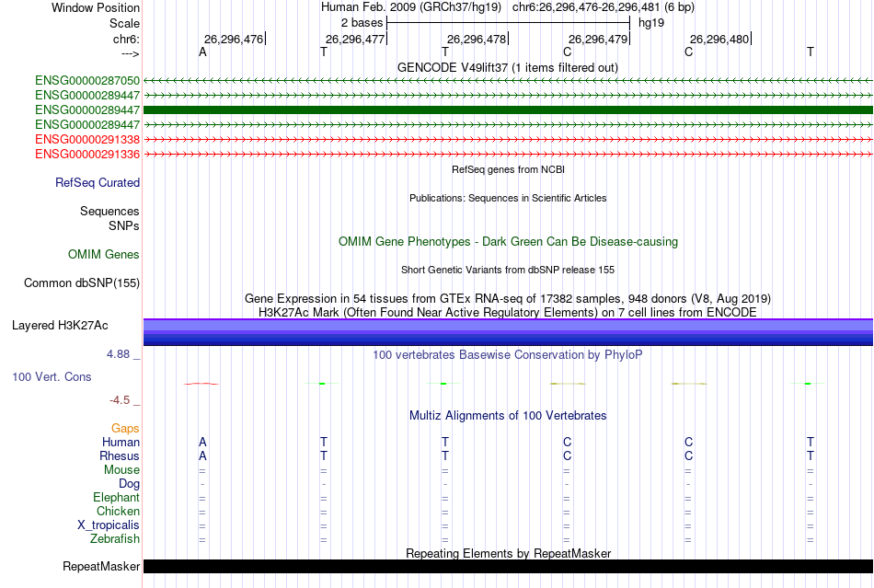
Task: Click ENSG00000287050 leftward arrow intron line
Action: point(508,81)
